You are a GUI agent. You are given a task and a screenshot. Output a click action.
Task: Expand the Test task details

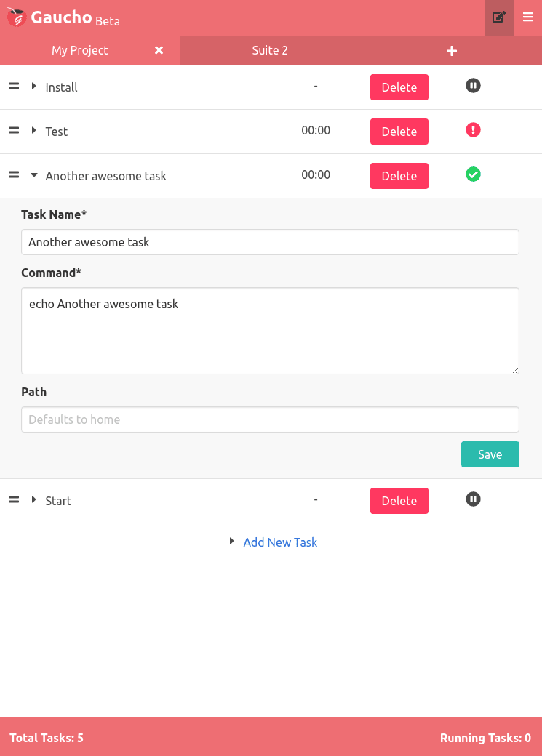33,131
